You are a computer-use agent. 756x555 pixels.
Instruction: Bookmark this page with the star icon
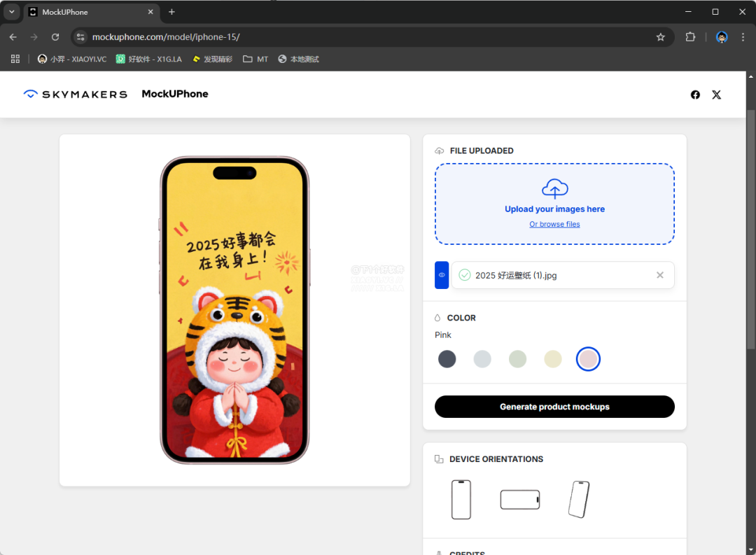tap(661, 37)
